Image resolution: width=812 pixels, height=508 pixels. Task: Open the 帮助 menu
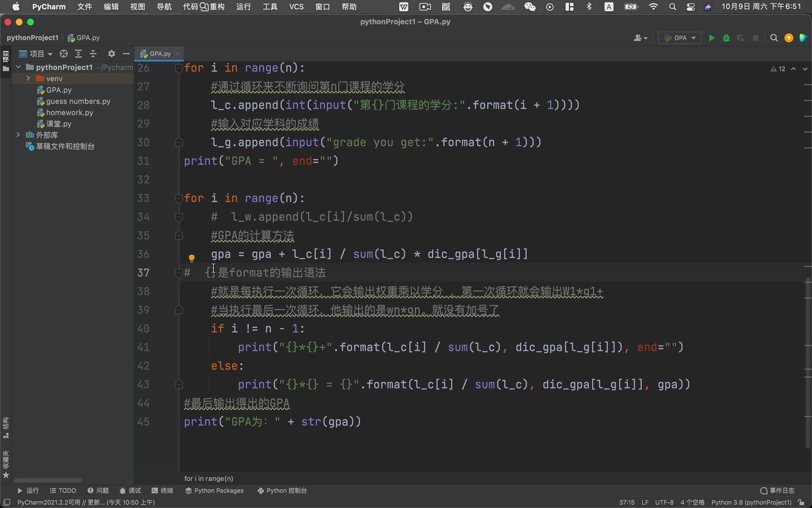tap(349, 7)
